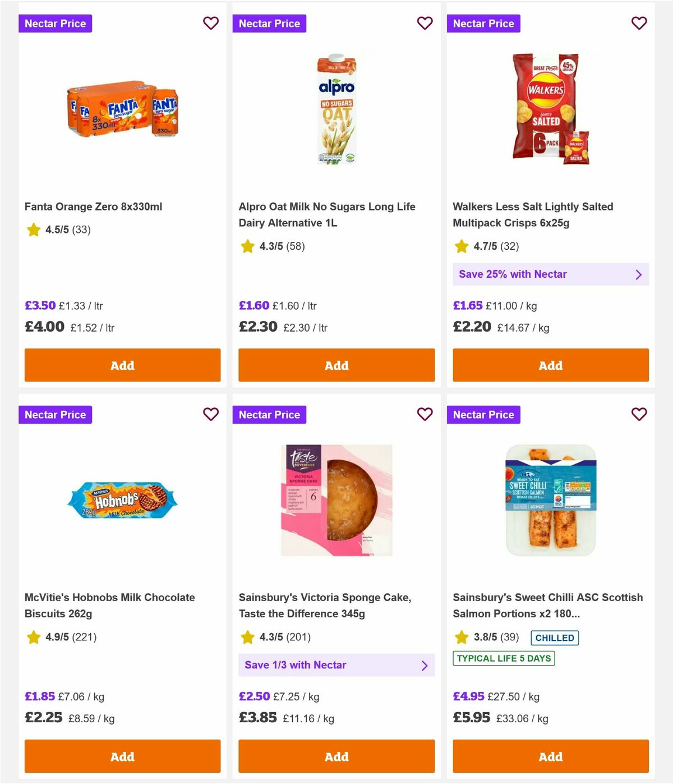Add Fanta Orange Zero to the basket
The width and height of the screenshot is (673, 784).
point(122,365)
